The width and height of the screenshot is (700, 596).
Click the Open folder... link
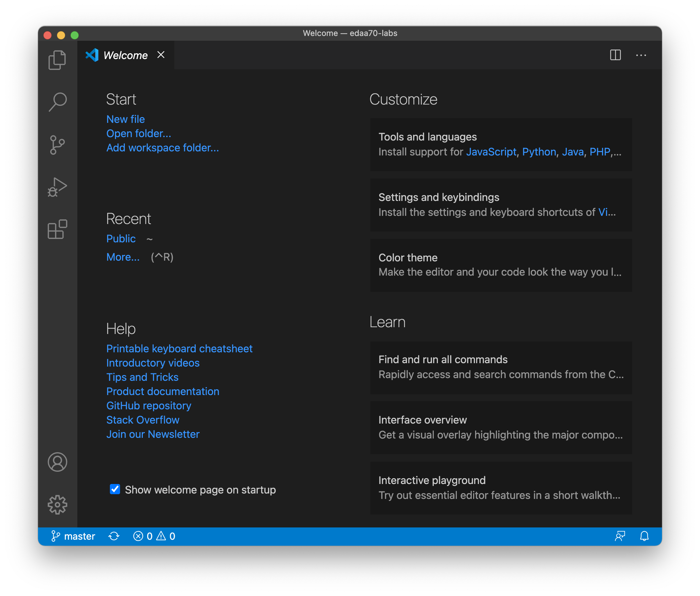(x=139, y=133)
